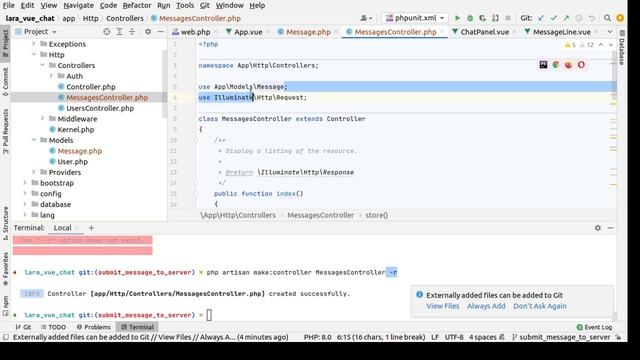Open the TODO tool window
Screen dimensions: 640x360
53,327
